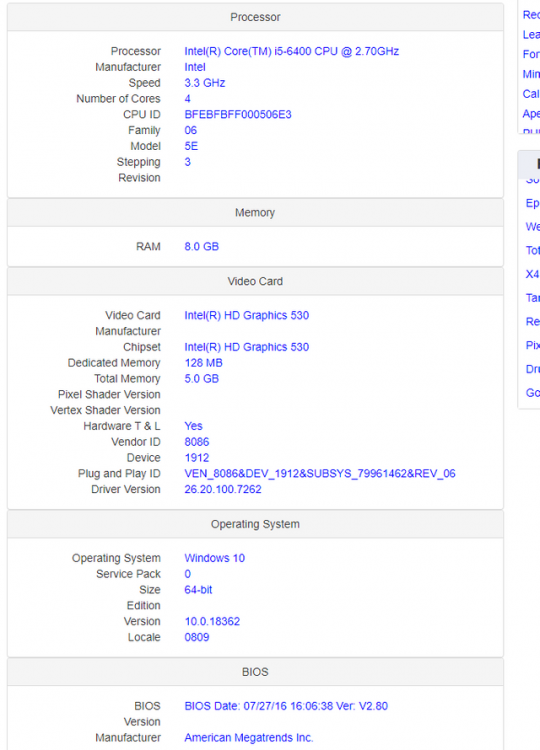Click the Operating System section header
The image size is (540, 750).
click(x=255, y=524)
